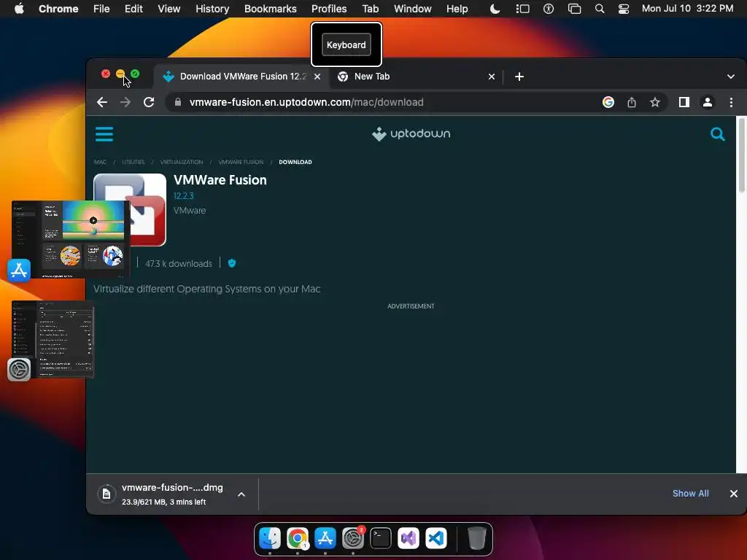747x560 pixels.
Task: Click the blue security shield icon
Action: [x=232, y=262]
